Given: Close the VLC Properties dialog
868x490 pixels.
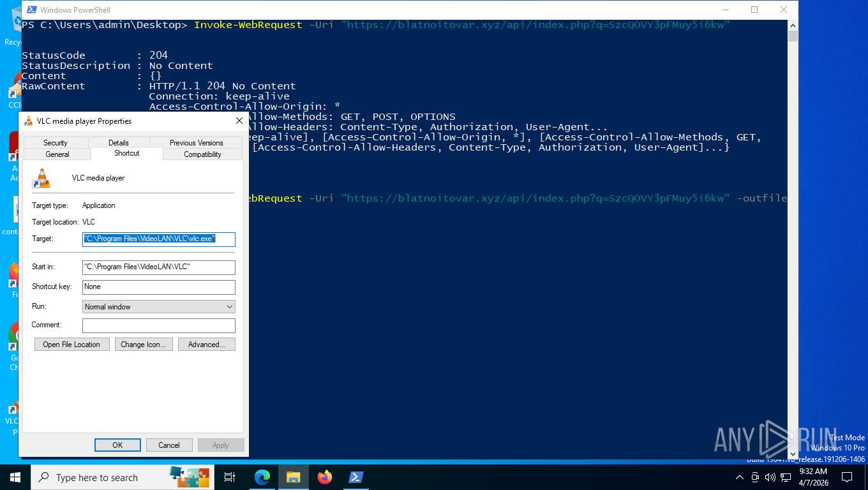Looking at the screenshot, I should click(x=239, y=121).
